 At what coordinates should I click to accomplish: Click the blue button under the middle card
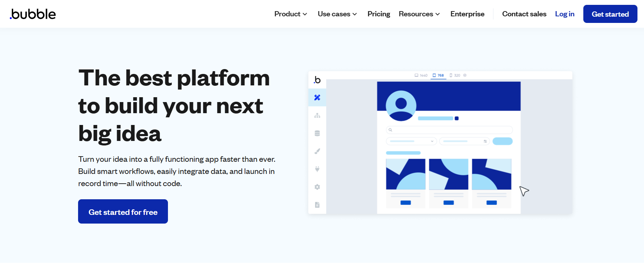[449, 203]
